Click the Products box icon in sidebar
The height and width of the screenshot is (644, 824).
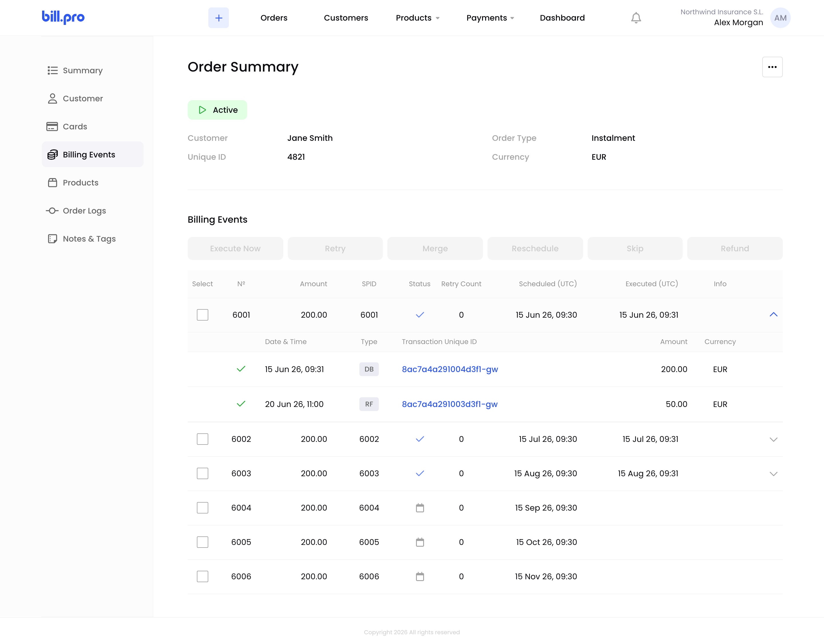52,183
